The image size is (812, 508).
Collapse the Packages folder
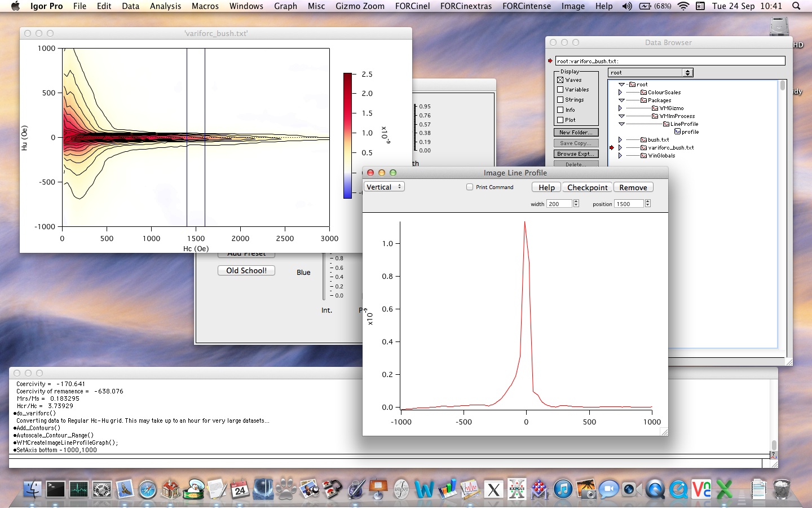point(621,100)
